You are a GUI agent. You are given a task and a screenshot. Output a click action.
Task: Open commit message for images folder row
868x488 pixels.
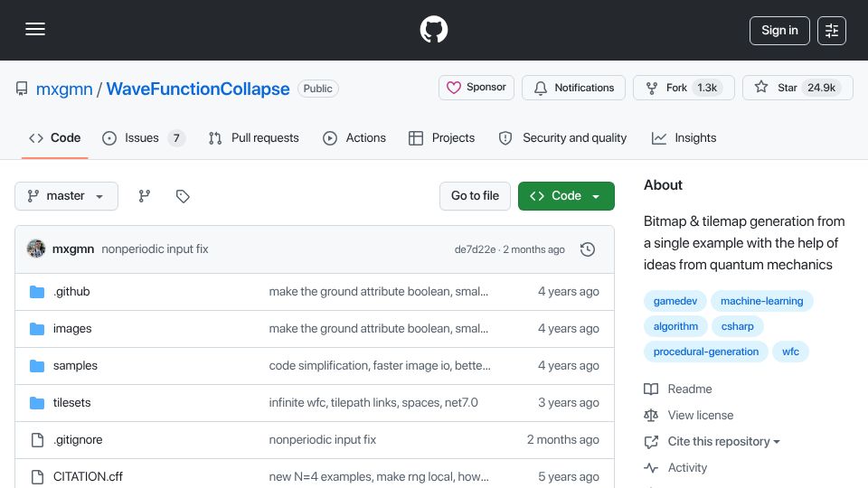click(x=379, y=329)
